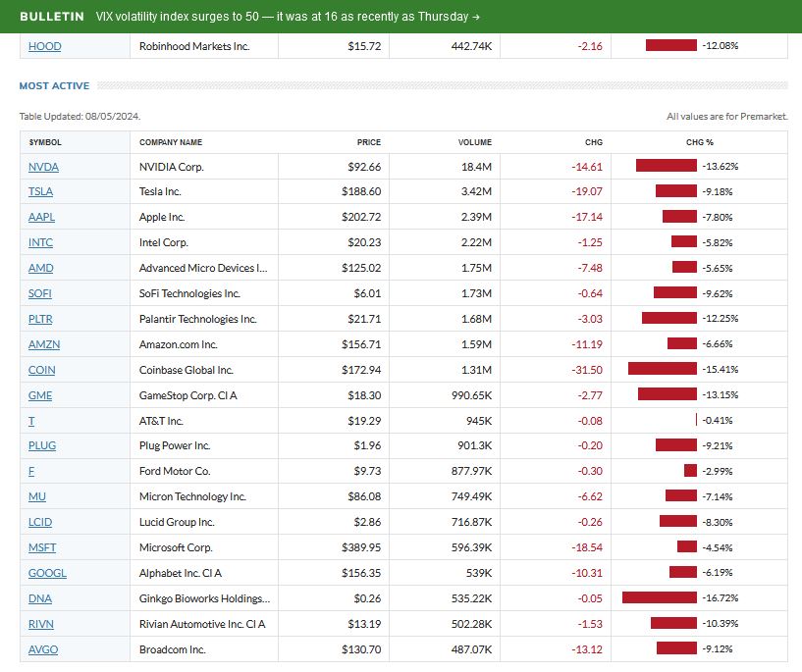802x672 pixels.
Task: Select the PLUG ticker link
Action: point(42,446)
